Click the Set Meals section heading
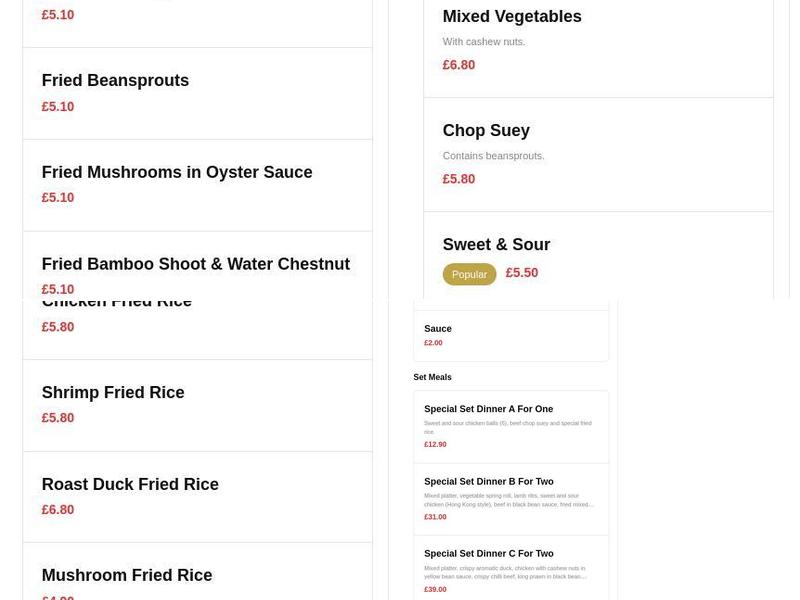 coord(433,377)
